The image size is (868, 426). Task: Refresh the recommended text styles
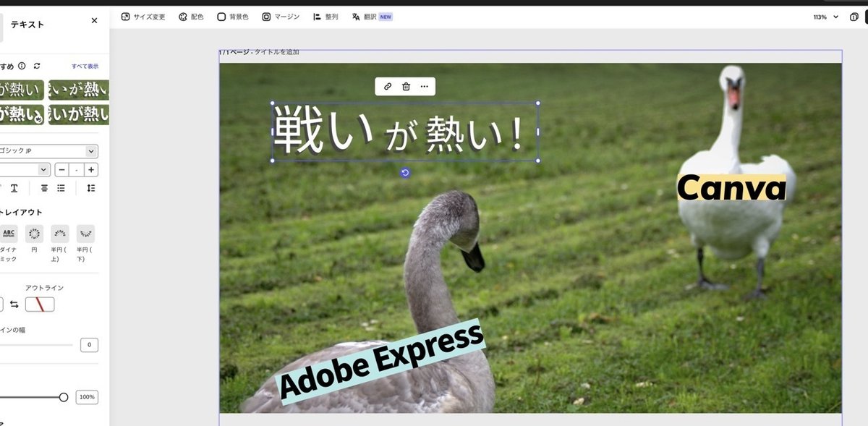37,66
